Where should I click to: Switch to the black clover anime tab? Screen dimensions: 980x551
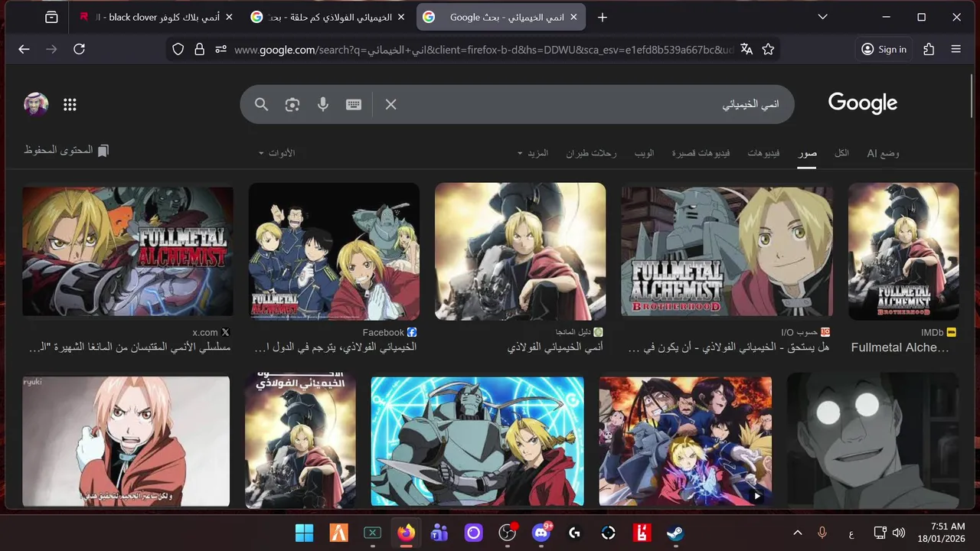(157, 17)
